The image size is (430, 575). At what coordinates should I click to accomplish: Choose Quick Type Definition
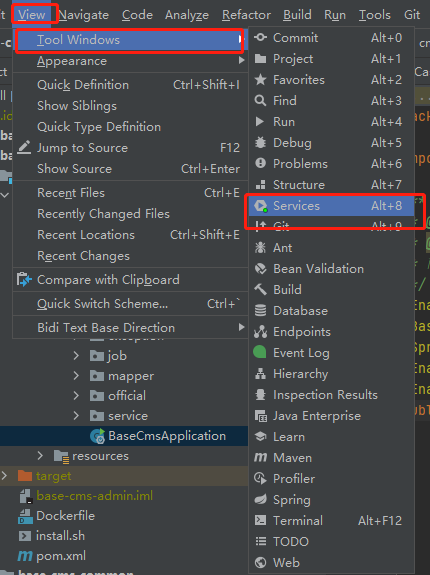[x=131, y=127]
